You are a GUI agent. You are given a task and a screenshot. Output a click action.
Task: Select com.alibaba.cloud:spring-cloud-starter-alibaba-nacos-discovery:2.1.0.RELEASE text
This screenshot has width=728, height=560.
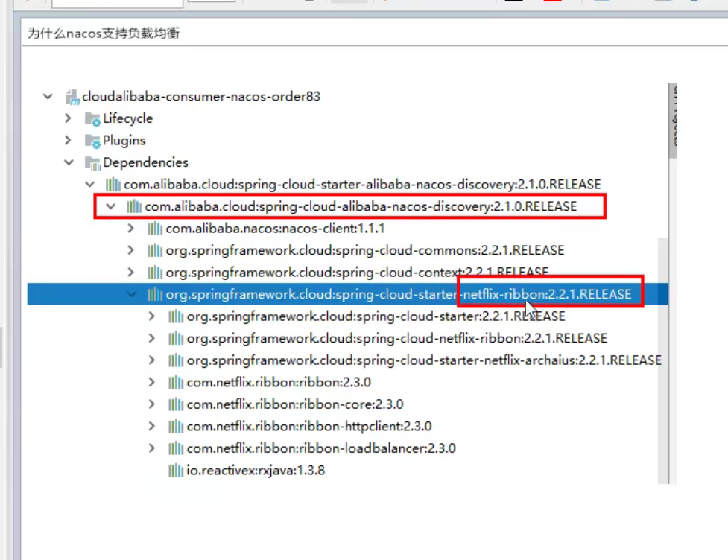362,185
